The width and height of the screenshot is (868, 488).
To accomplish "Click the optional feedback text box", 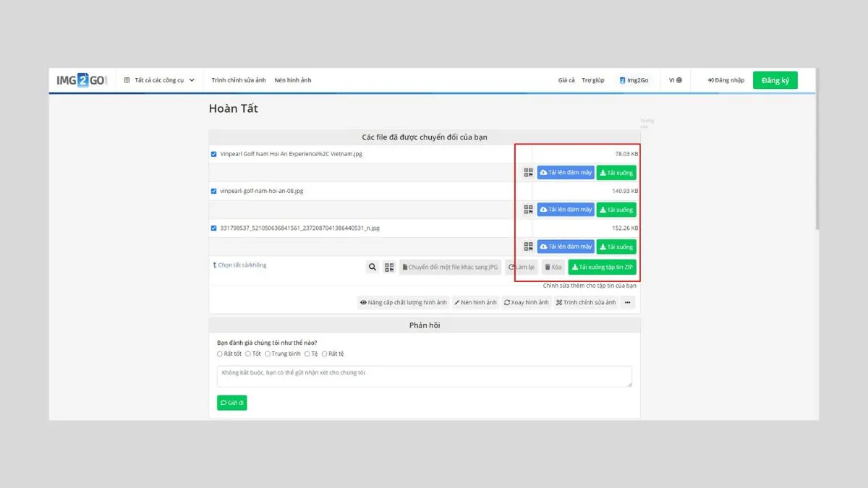I will [424, 376].
